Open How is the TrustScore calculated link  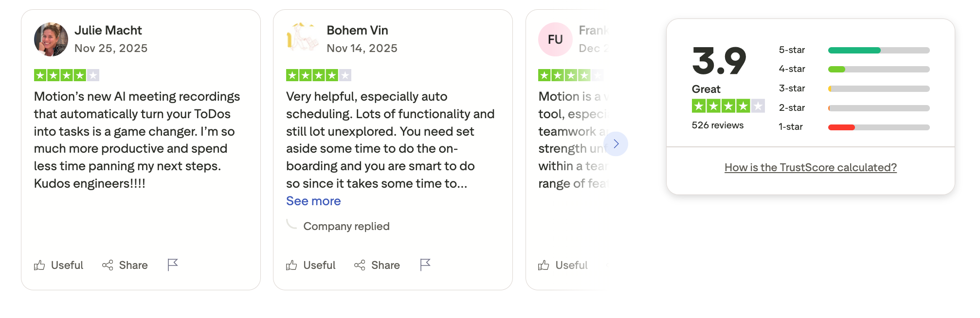pyautogui.click(x=810, y=167)
